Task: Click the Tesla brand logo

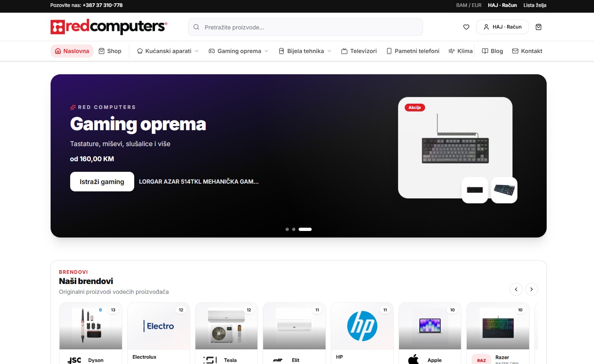Action: (210, 360)
